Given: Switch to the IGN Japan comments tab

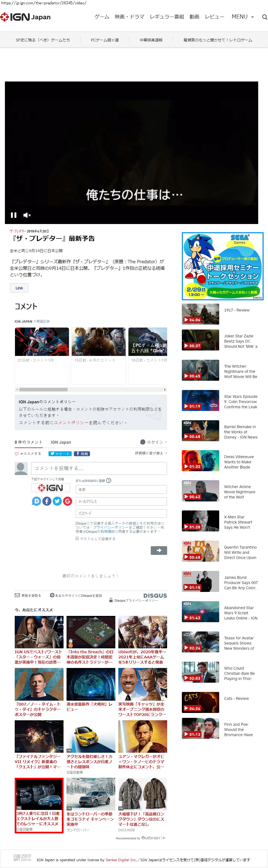Looking at the screenshot, I should tap(61, 442).
